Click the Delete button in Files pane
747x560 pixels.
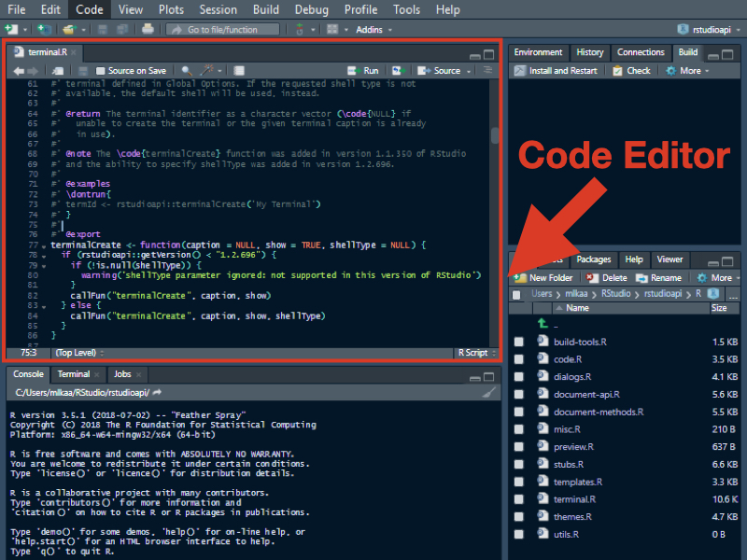[606, 278]
